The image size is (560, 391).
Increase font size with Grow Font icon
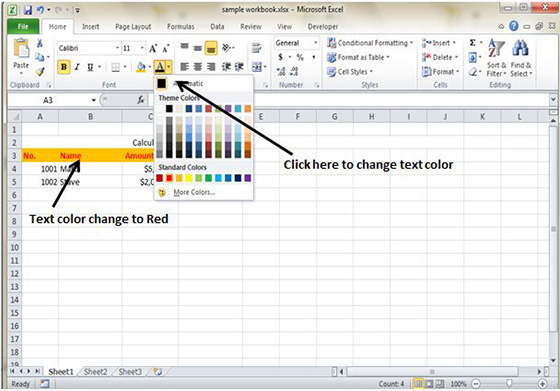click(x=153, y=49)
